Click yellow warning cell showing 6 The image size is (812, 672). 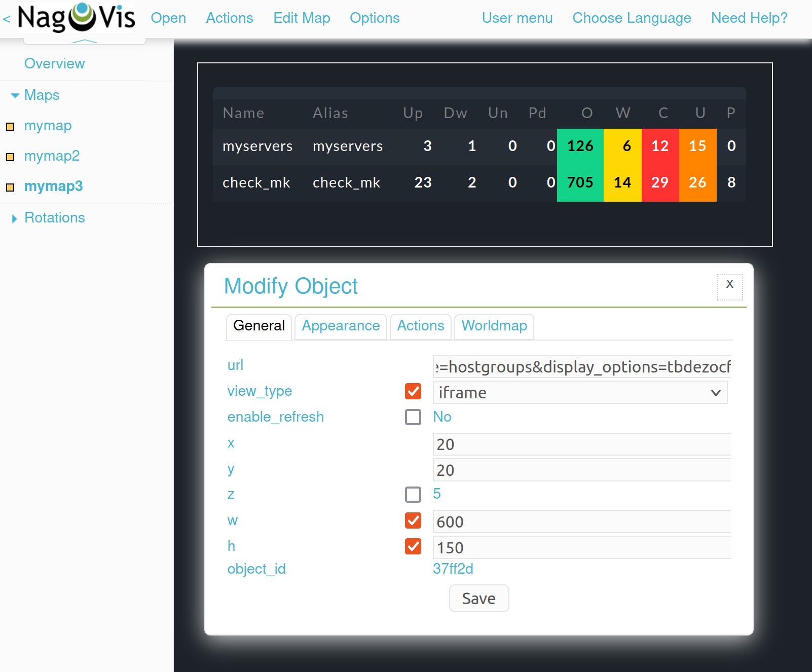tap(622, 147)
